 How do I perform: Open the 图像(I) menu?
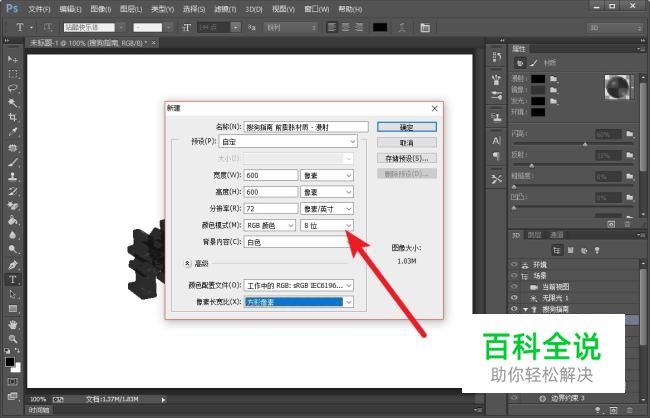(101, 9)
